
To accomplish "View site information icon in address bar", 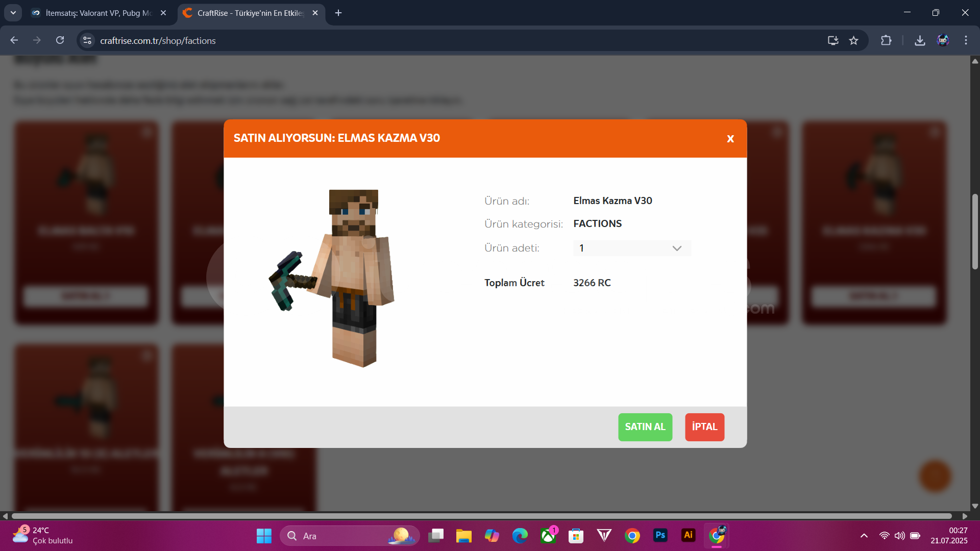I will coord(87,40).
